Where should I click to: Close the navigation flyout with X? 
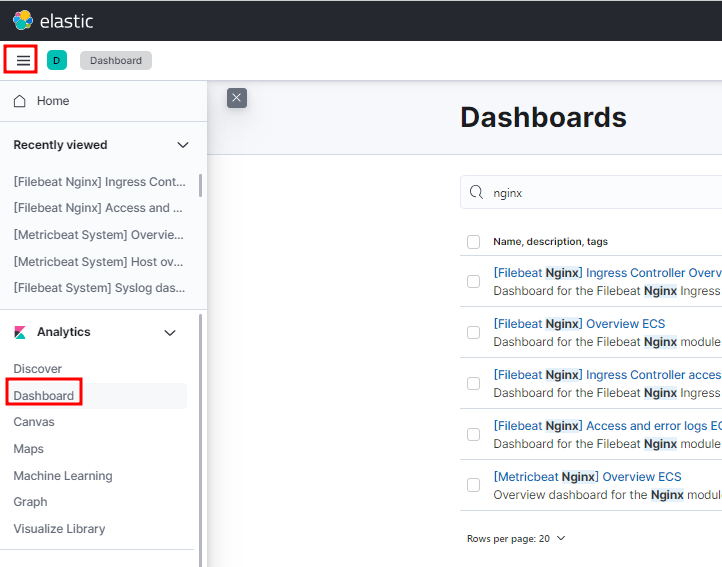click(237, 98)
